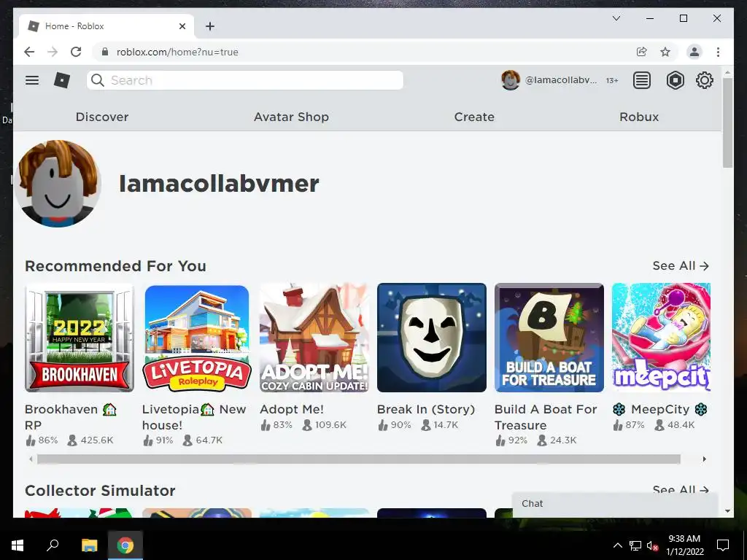This screenshot has height=560, width=747.
Task: Click the Chrome icon in taskbar
Action: [125, 545]
